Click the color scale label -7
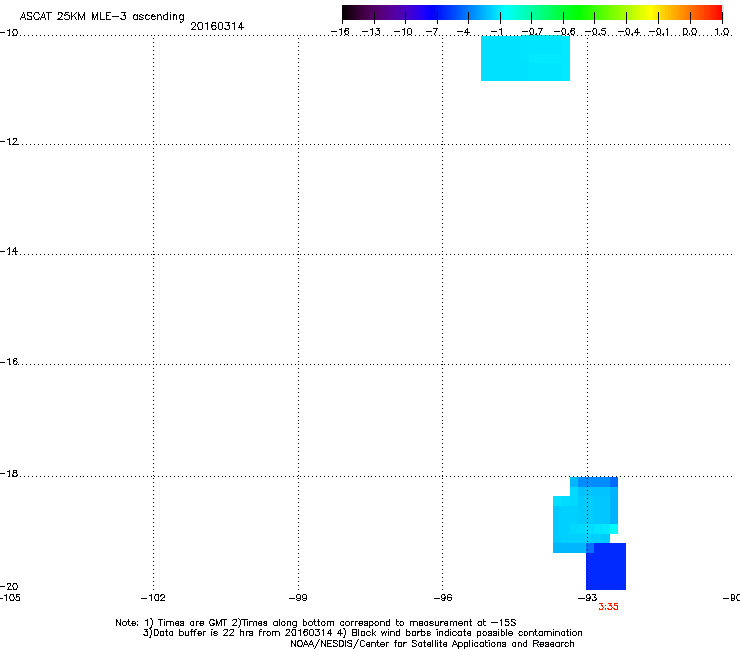 click(x=432, y=32)
